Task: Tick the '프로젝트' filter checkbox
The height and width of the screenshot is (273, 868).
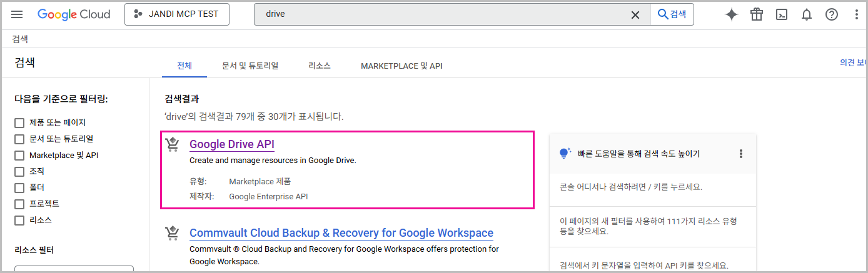Action: 19,204
